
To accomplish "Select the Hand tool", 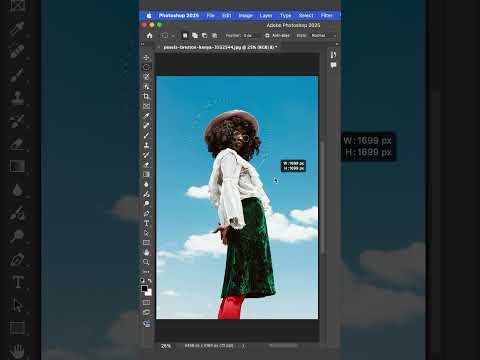I will click(146, 252).
